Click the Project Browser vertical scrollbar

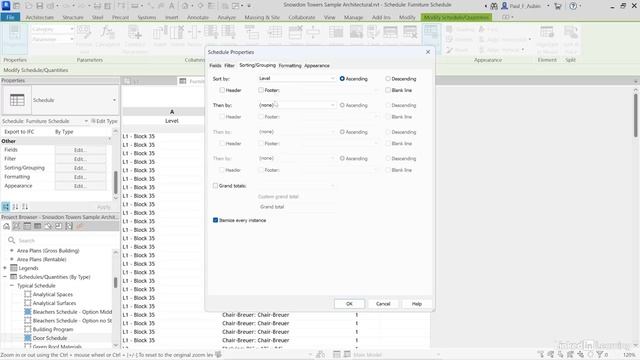116,282
